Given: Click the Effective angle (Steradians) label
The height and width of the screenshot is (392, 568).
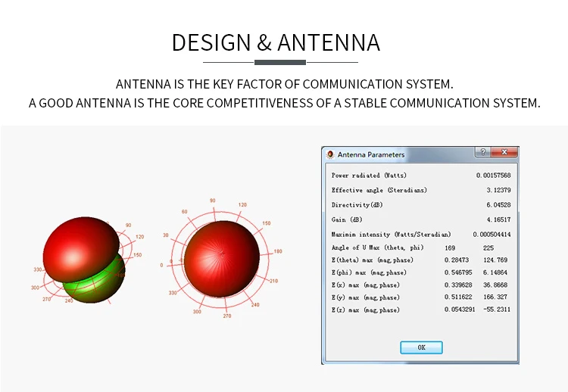Looking at the screenshot, I should click(x=379, y=191).
